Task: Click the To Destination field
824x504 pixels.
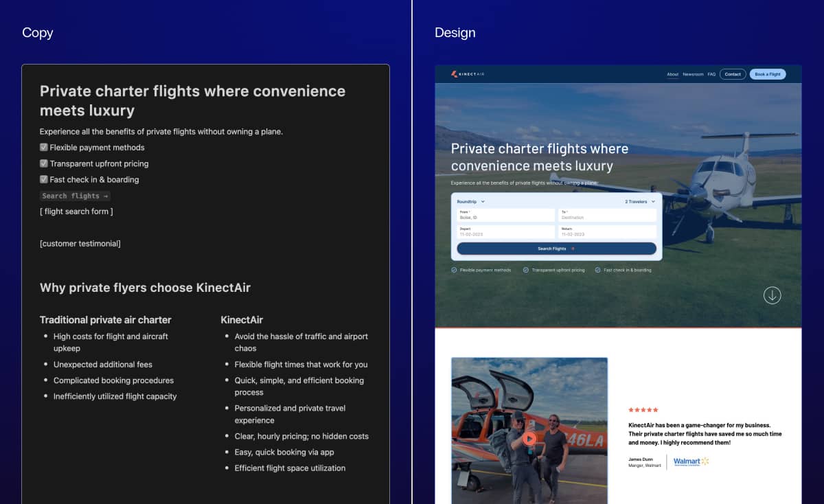Action: (608, 215)
